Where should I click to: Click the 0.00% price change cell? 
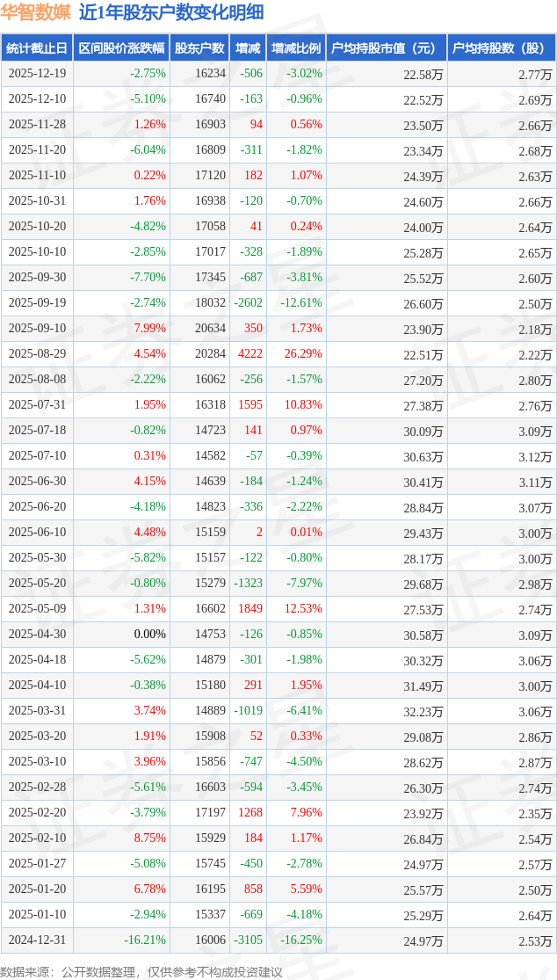tap(149, 635)
